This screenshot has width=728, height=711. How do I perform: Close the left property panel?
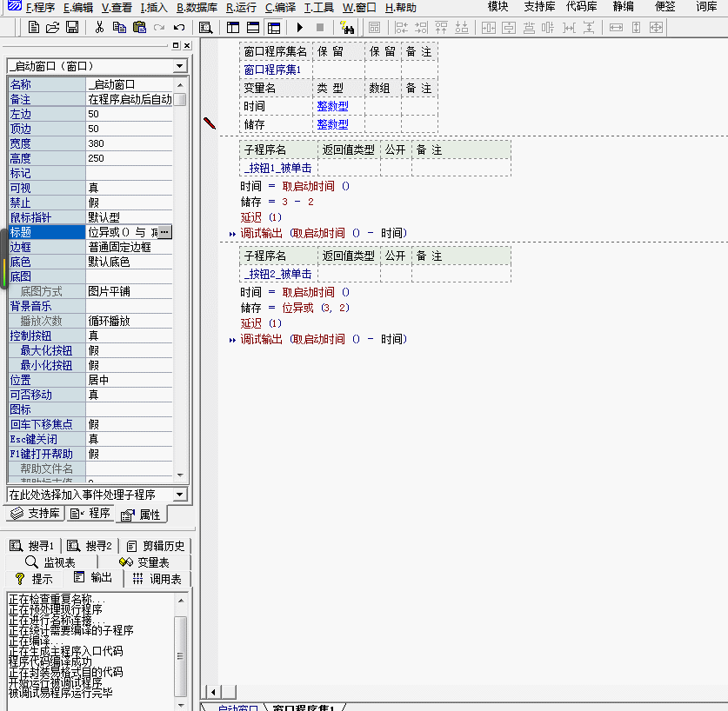tap(187, 45)
